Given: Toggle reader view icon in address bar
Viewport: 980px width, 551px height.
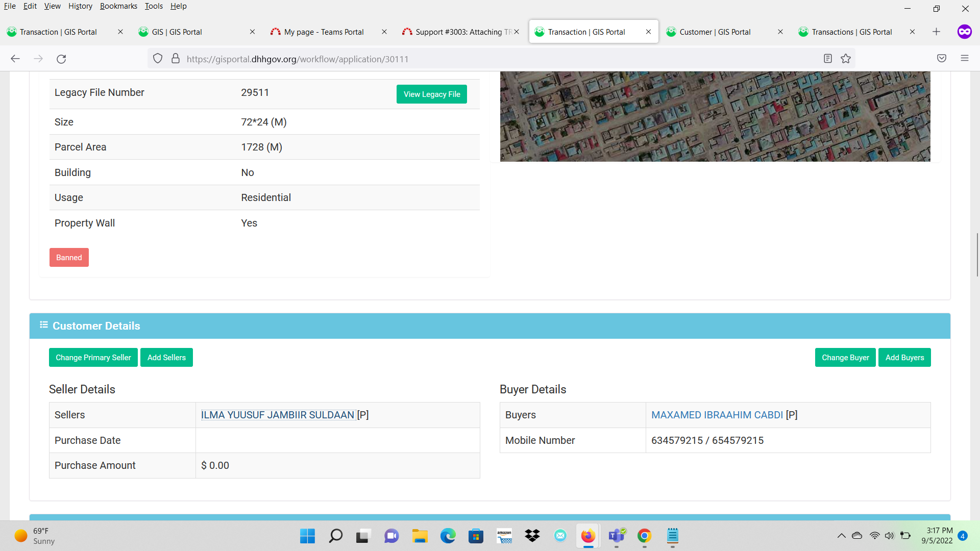Looking at the screenshot, I should [828, 59].
